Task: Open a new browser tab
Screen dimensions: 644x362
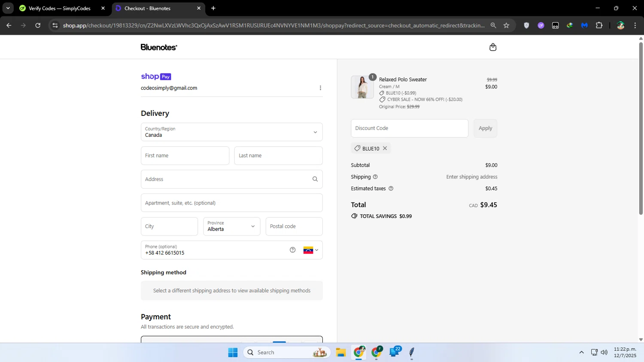Action: (x=213, y=8)
